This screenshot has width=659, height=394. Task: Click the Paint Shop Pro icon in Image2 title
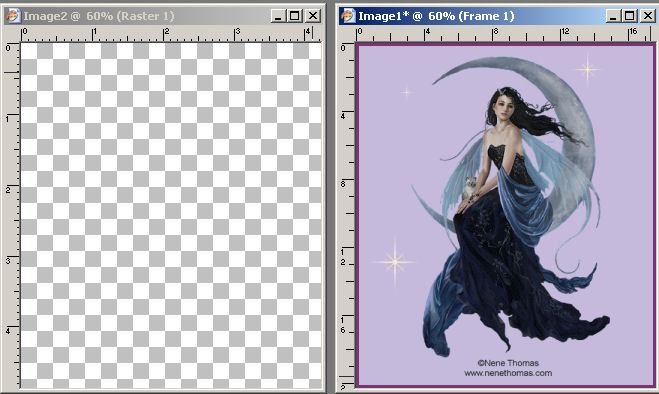13,16
